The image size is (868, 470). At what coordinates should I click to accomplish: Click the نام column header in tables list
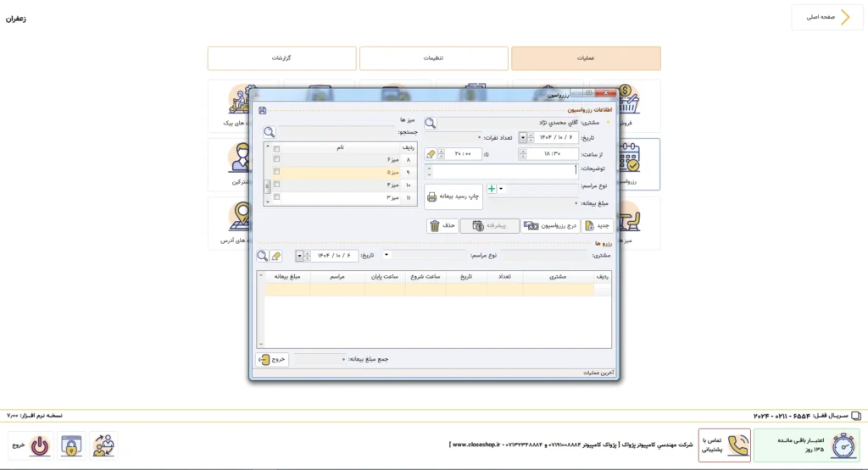point(341,147)
